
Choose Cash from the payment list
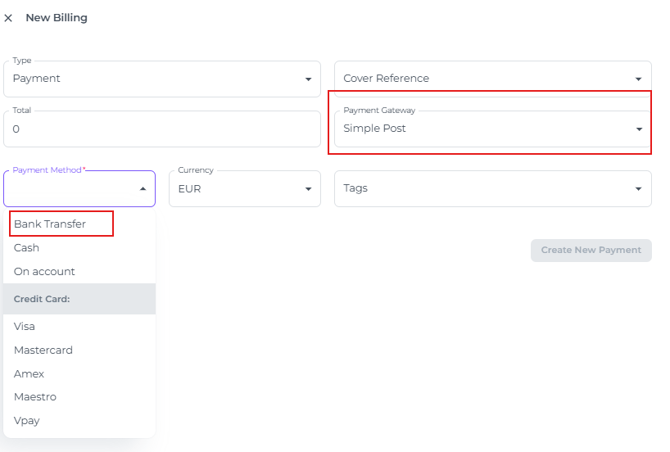[27, 248]
